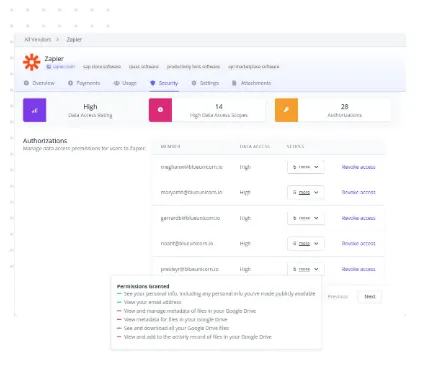Expand scopes dropdown for the gerrard row

tap(306, 218)
